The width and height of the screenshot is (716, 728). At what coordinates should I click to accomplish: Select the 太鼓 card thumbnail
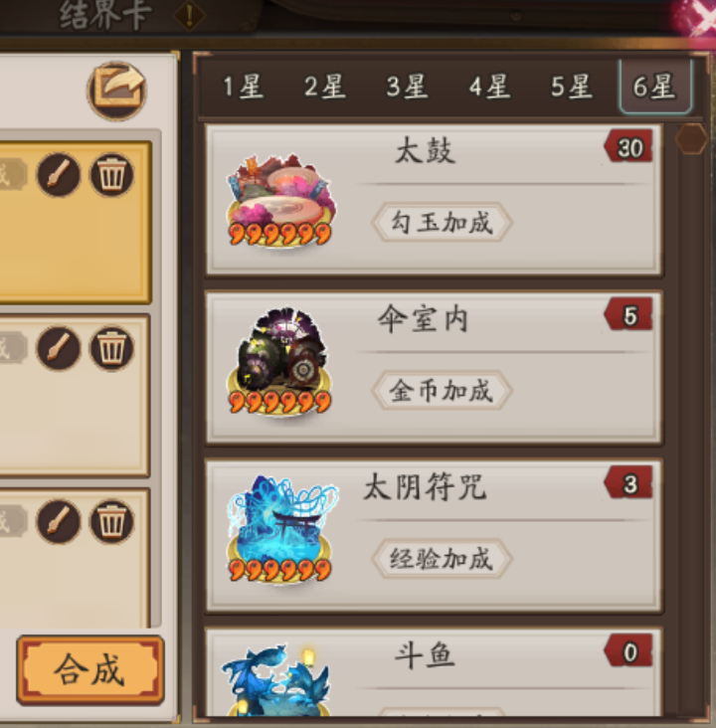[x=280, y=201]
